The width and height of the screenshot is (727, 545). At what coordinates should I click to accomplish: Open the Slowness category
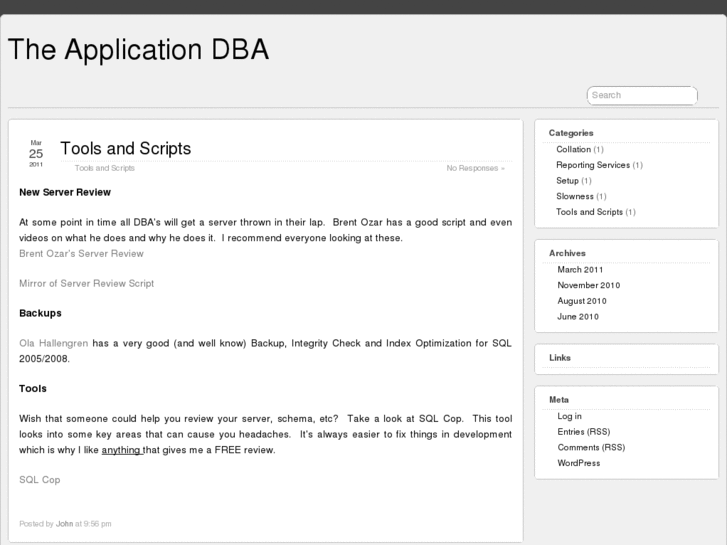click(575, 196)
